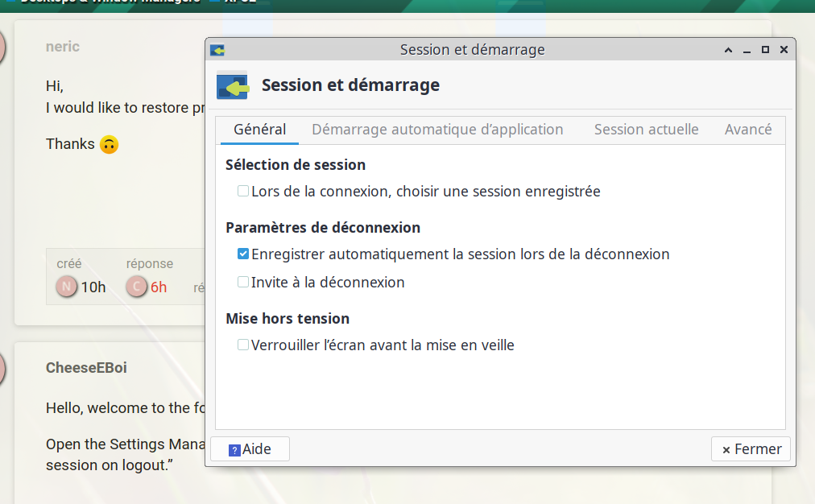Click the upside-down smiley emoji after Thanks
The height and width of the screenshot is (504, 815).
click(110, 144)
